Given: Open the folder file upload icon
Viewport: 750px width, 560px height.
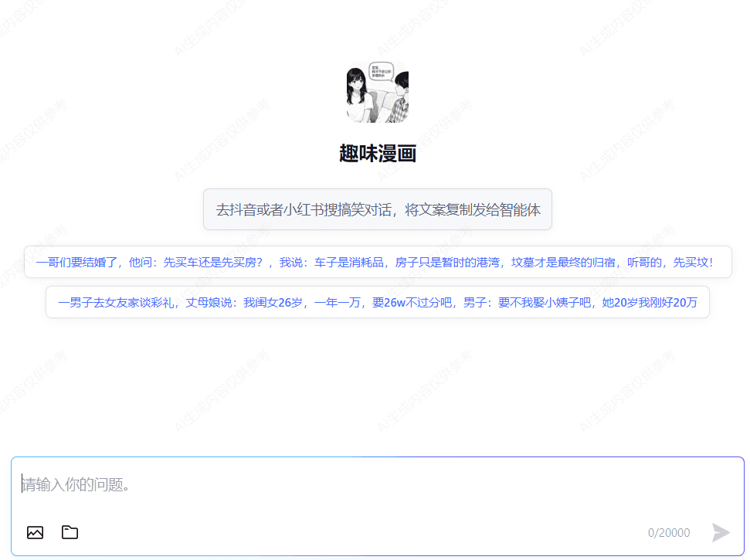Looking at the screenshot, I should (70, 532).
